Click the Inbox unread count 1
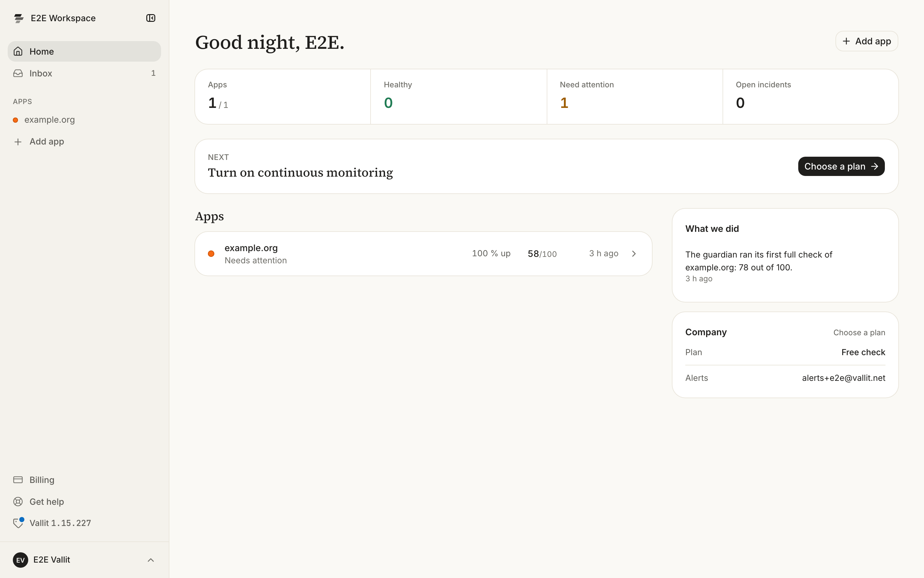 point(153,73)
